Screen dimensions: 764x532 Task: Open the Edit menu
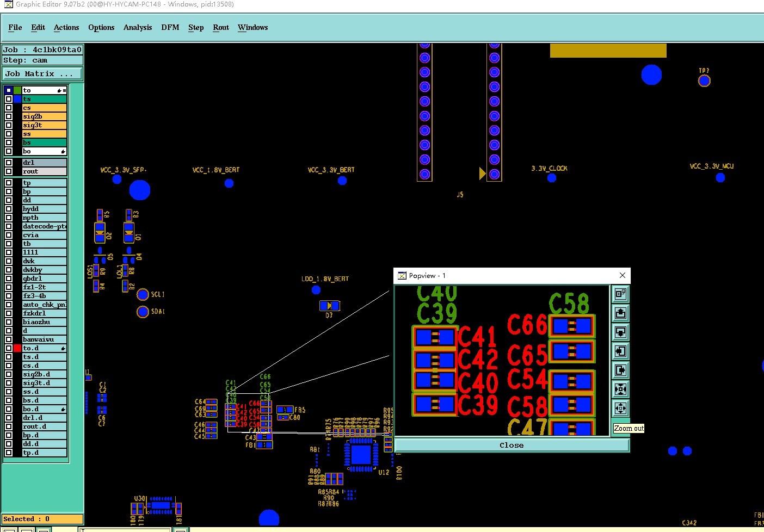[x=38, y=27]
